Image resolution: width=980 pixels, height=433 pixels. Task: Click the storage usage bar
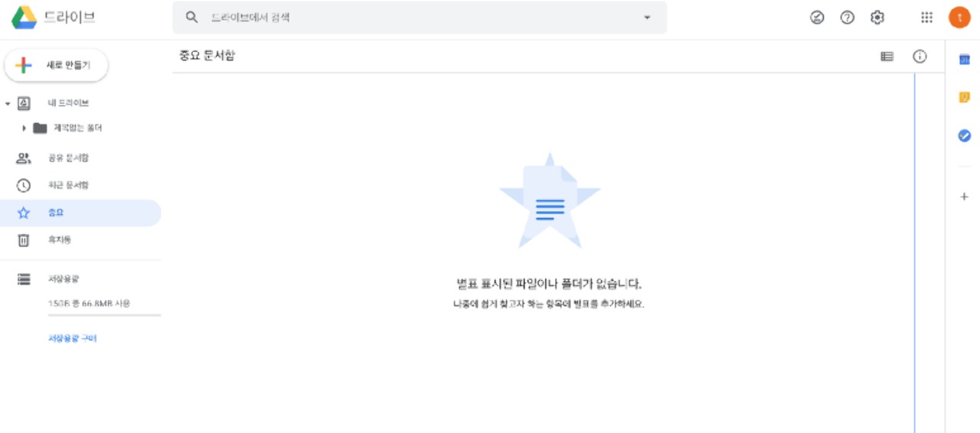pyautogui.click(x=104, y=314)
